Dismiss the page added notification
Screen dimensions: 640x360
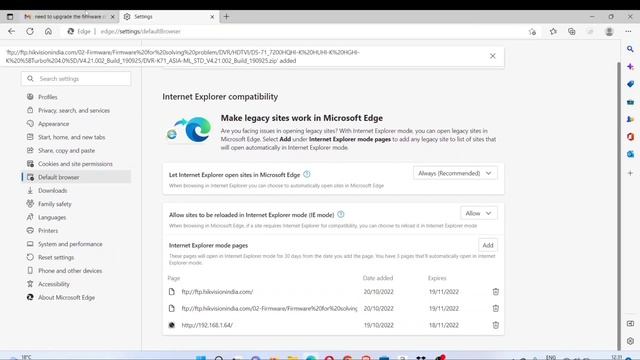(493, 56)
